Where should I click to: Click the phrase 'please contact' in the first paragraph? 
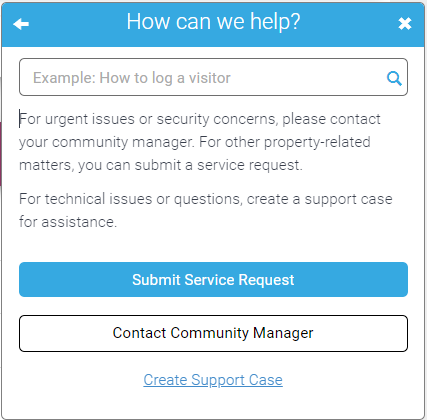click(331, 120)
